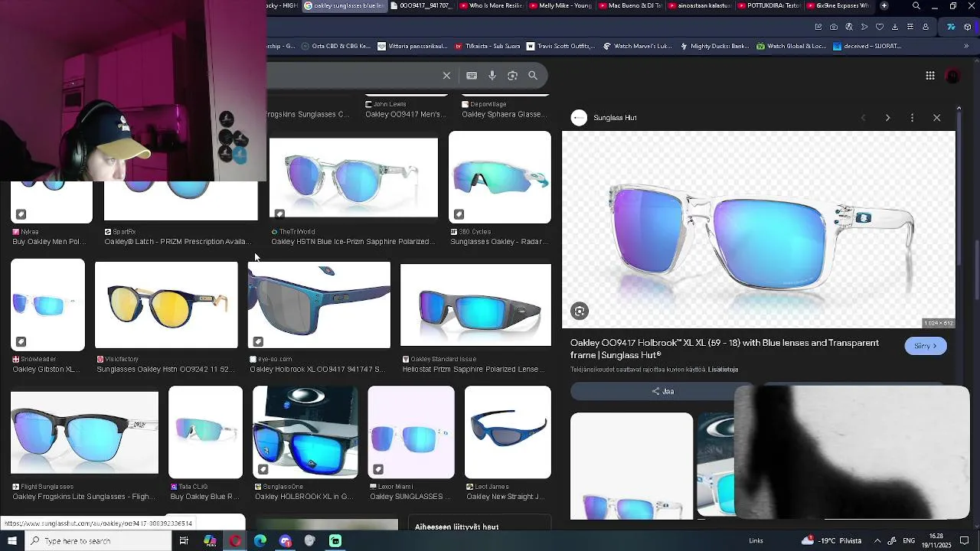
Task: Open Mighty Ducks bookmark
Action: coord(714,46)
